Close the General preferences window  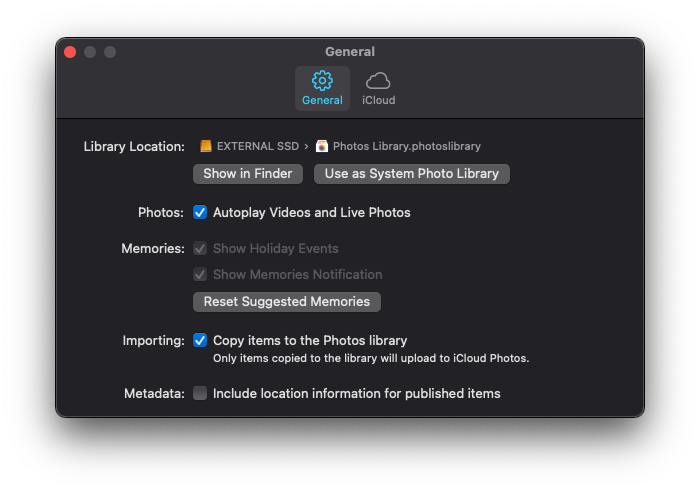(x=70, y=52)
